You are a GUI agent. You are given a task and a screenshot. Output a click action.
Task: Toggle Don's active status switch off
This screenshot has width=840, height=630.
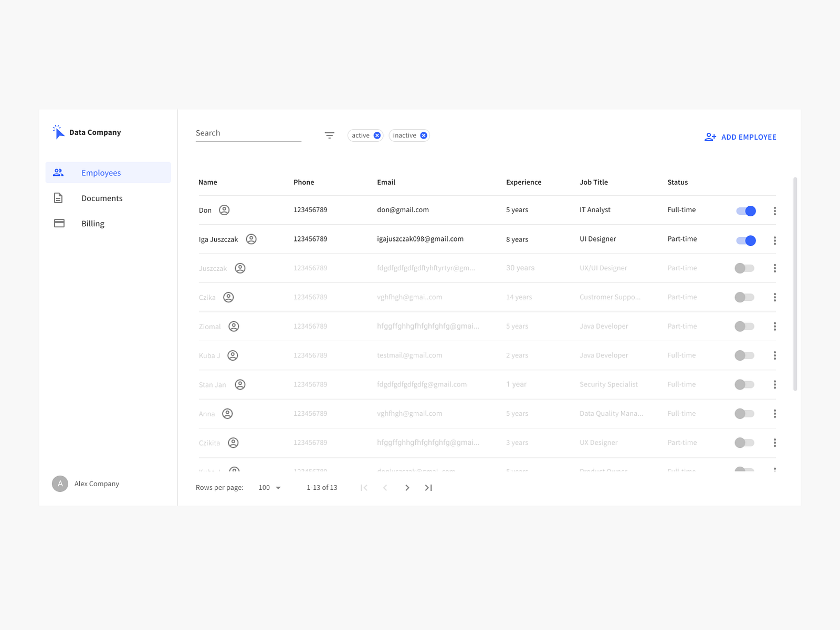(x=745, y=211)
